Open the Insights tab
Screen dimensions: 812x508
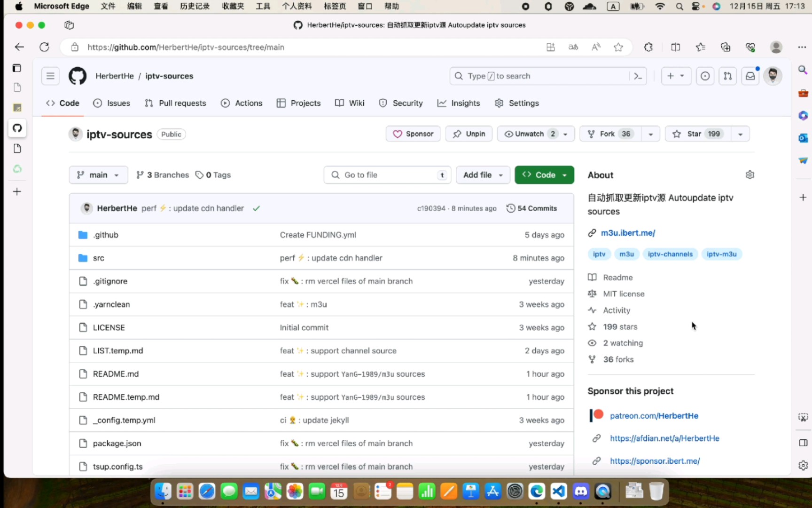pos(459,103)
